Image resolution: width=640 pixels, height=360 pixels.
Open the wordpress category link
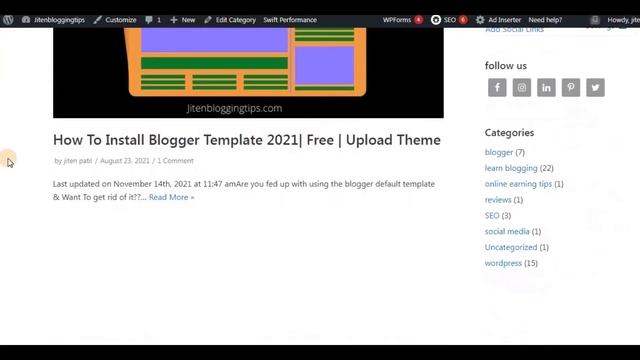(x=503, y=263)
